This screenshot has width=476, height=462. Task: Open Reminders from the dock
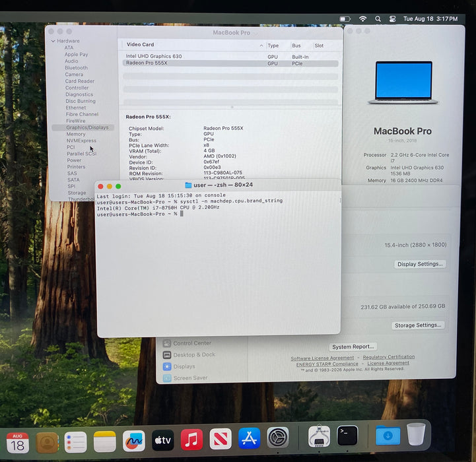[75, 442]
